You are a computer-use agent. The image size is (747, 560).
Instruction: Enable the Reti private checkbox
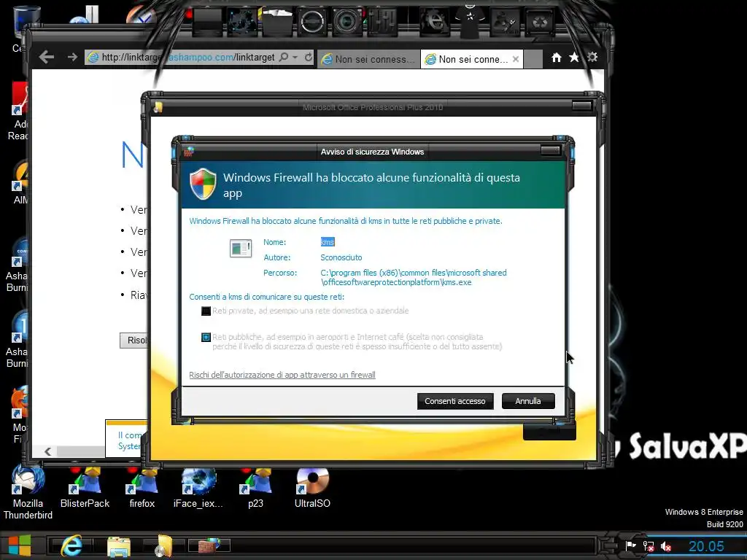click(206, 311)
